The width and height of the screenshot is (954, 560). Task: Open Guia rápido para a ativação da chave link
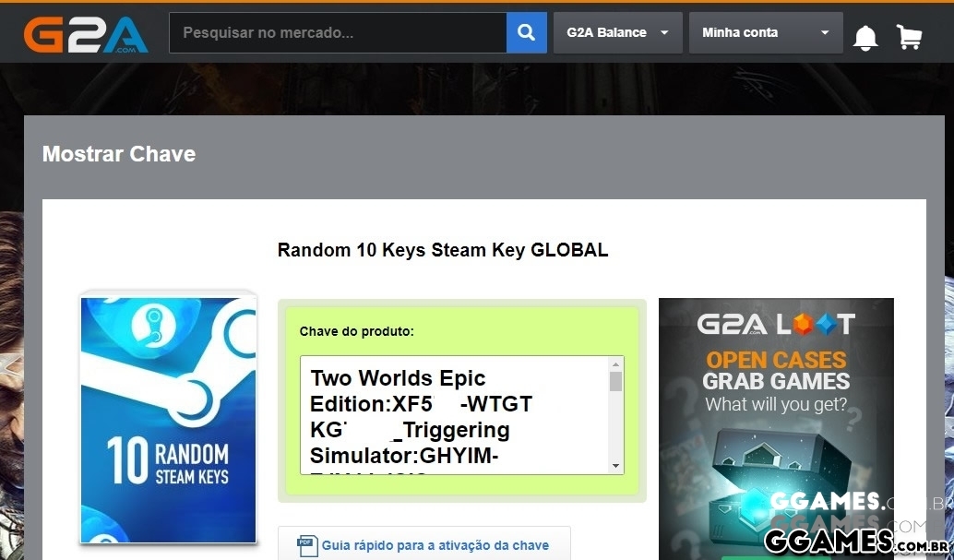[435, 545]
